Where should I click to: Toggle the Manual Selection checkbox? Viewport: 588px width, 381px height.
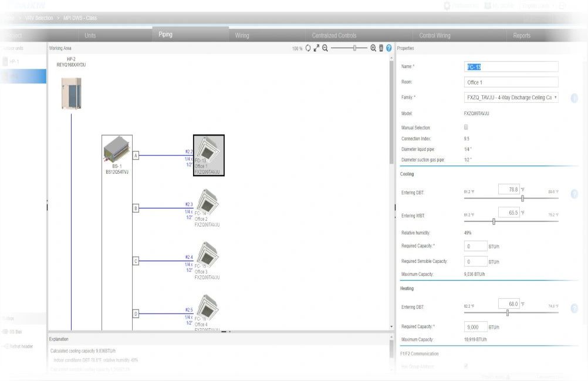tap(466, 127)
